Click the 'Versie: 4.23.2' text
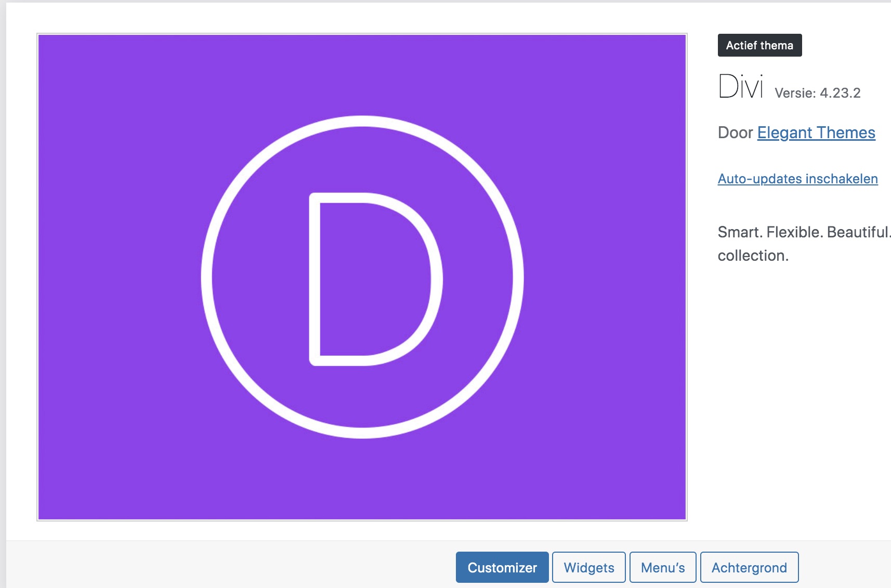Image resolution: width=891 pixels, height=588 pixels. [x=817, y=93]
